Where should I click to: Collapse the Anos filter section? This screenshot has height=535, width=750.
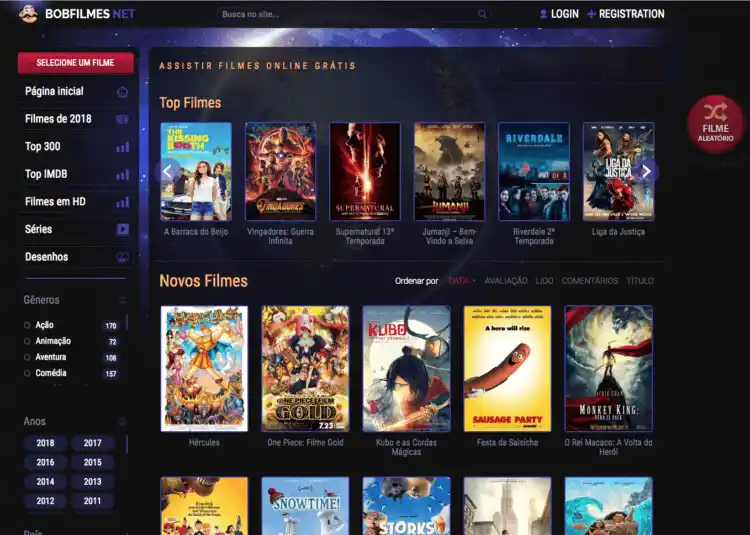[x=122, y=422]
